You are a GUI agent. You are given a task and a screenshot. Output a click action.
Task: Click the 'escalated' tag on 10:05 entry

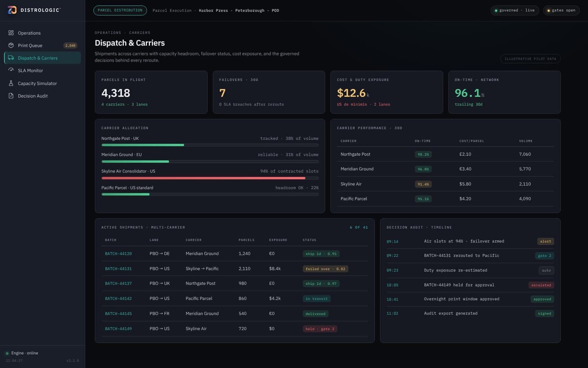(x=541, y=285)
